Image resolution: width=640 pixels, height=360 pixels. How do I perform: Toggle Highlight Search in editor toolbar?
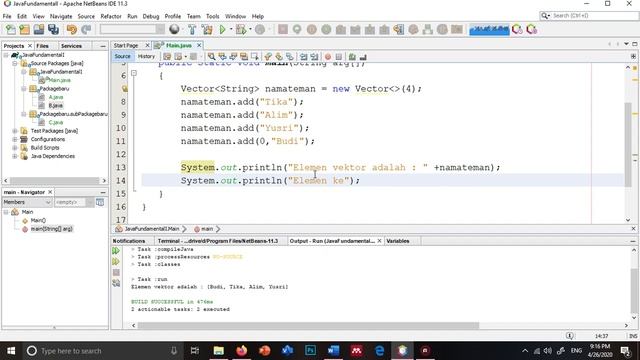[x=244, y=57]
